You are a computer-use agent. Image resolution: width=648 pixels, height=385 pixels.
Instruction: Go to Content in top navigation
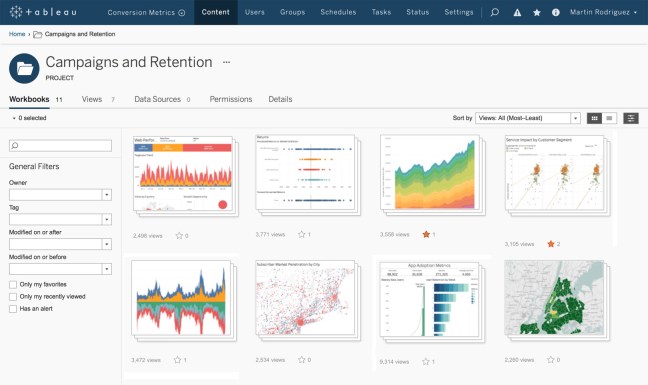coord(216,12)
